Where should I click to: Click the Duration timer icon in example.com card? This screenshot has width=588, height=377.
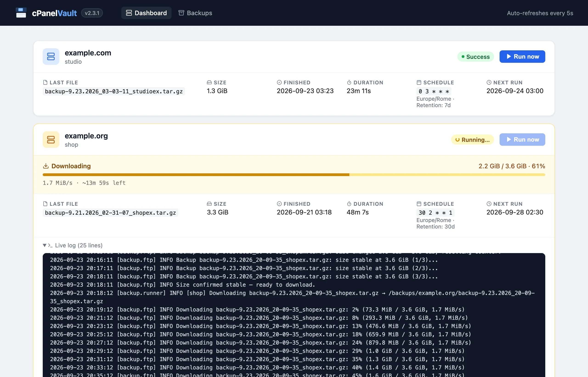[349, 83]
